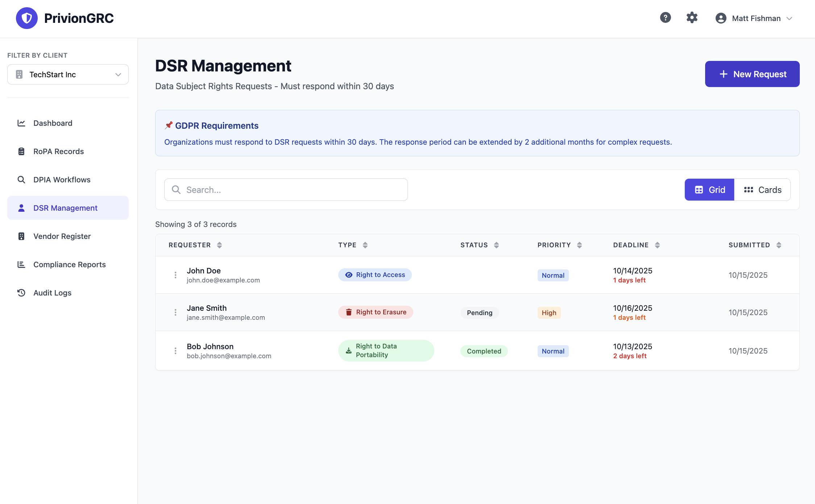
Task: Switch to Grid view
Action: pos(709,190)
